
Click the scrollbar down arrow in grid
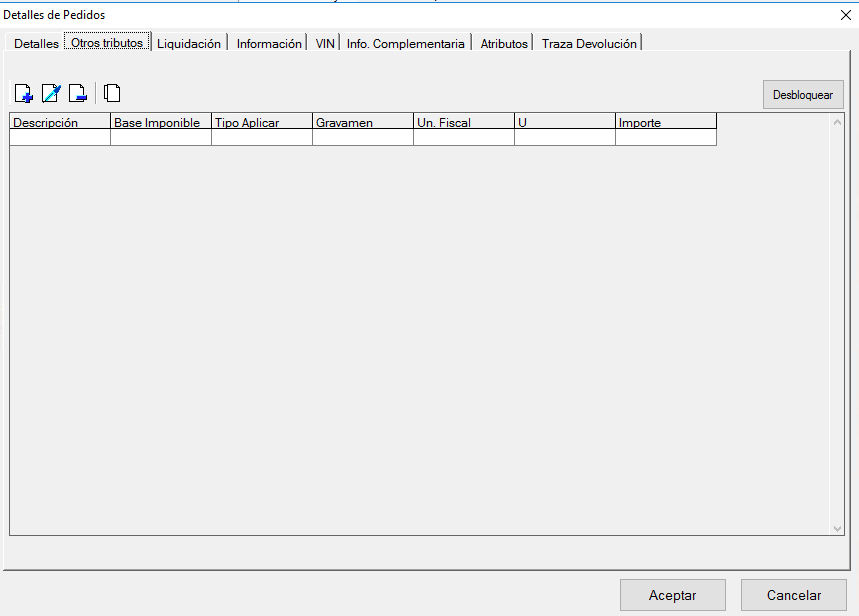(838, 527)
